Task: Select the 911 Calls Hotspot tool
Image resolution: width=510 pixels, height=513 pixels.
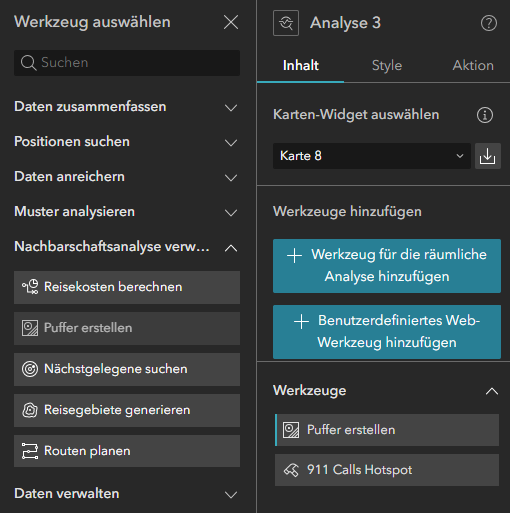Action: tap(387, 470)
